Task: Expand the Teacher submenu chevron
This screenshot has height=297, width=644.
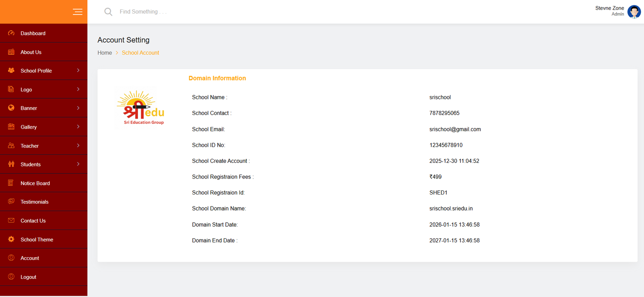Action: coord(78,145)
